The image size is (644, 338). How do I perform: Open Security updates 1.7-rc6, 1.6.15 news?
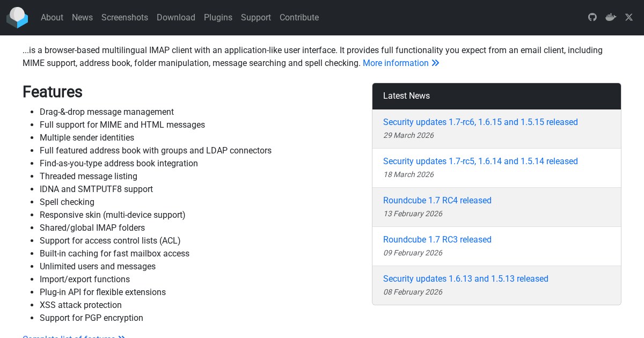point(480,122)
